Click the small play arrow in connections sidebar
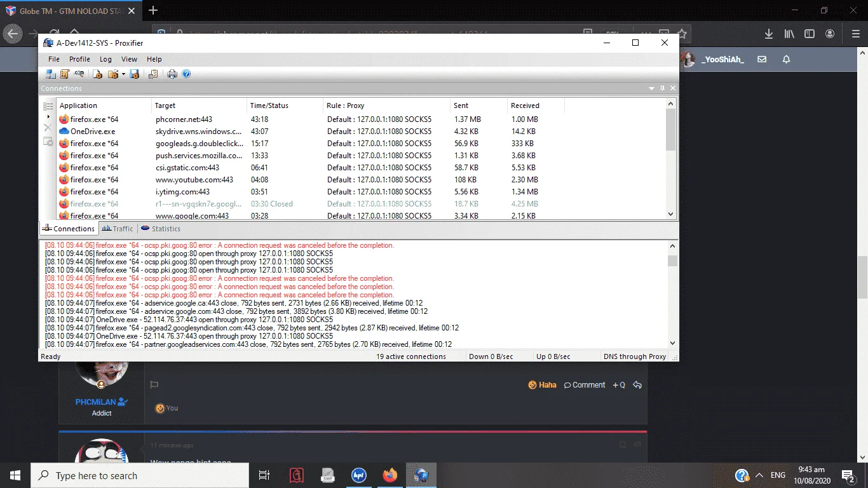The height and width of the screenshot is (488, 868). (x=48, y=117)
